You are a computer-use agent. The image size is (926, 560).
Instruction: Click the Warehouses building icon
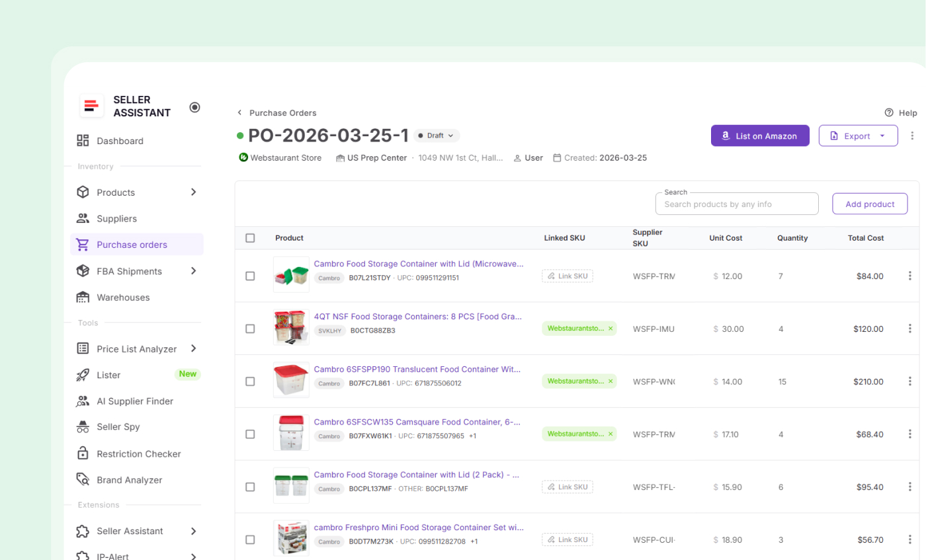(83, 298)
